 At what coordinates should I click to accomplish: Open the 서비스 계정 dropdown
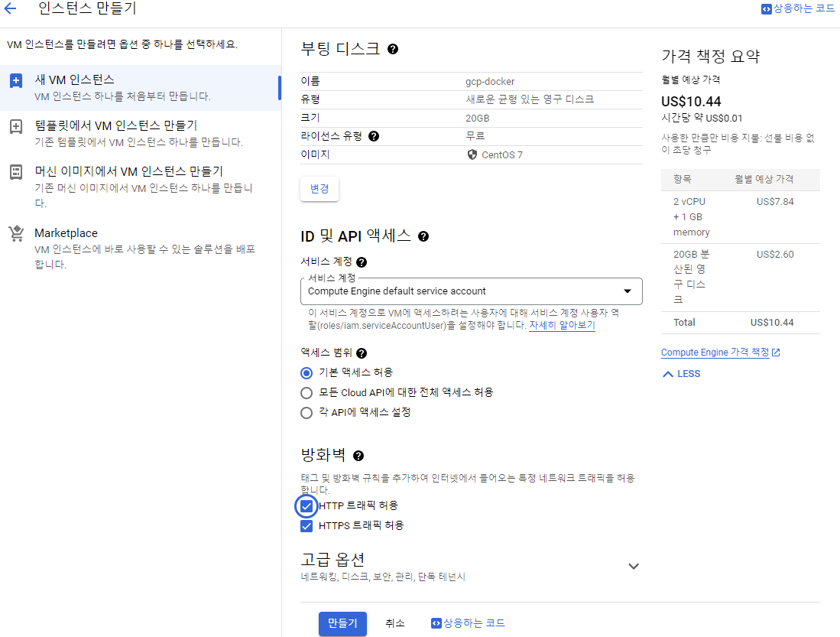pyautogui.click(x=472, y=291)
